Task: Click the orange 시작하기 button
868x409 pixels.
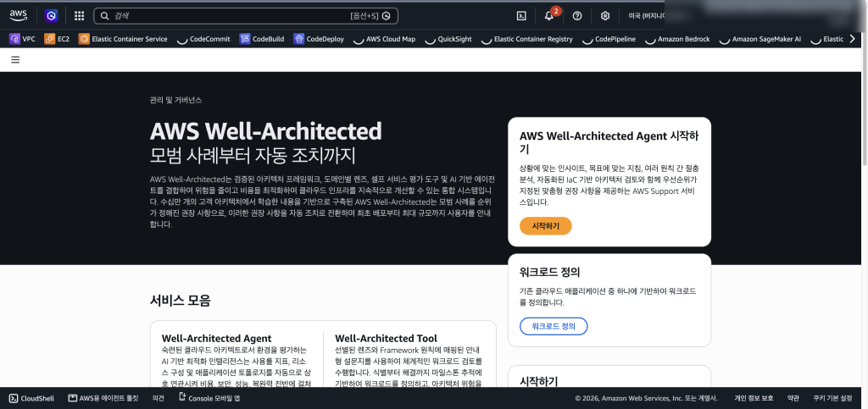Action: pyautogui.click(x=545, y=226)
